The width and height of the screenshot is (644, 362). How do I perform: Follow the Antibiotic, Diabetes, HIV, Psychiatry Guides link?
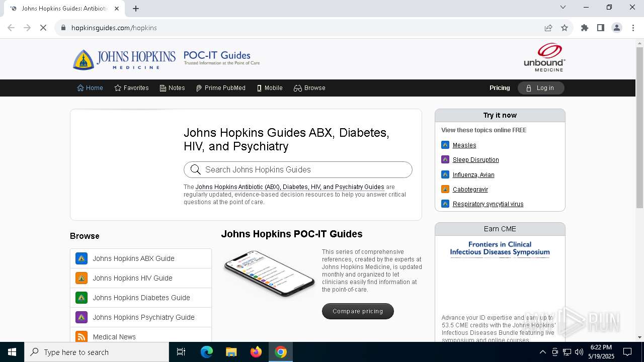tap(290, 187)
